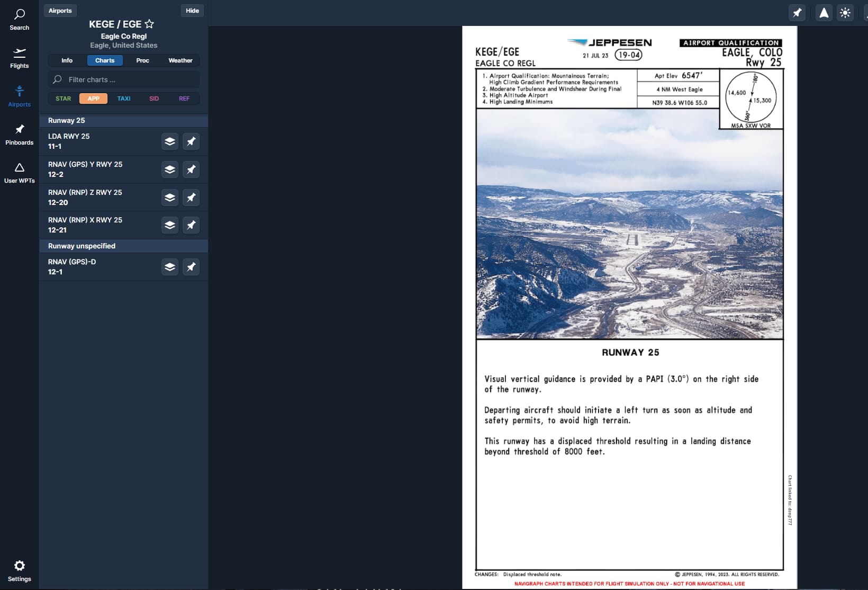Image resolution: width=868 pixels, height=590 pixels.
Task: Click the Eagle Co Regl airport name
Action: click(x=124, y=36)
